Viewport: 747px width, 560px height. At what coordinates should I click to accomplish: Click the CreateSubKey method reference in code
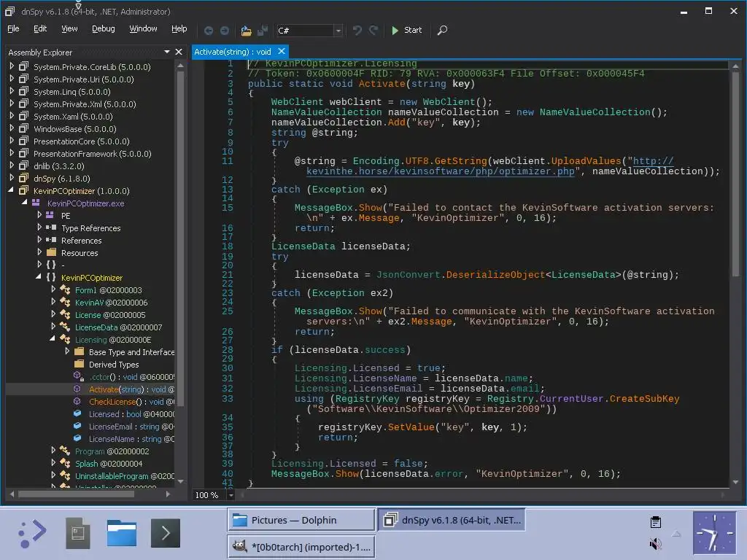tap(644, 399)
